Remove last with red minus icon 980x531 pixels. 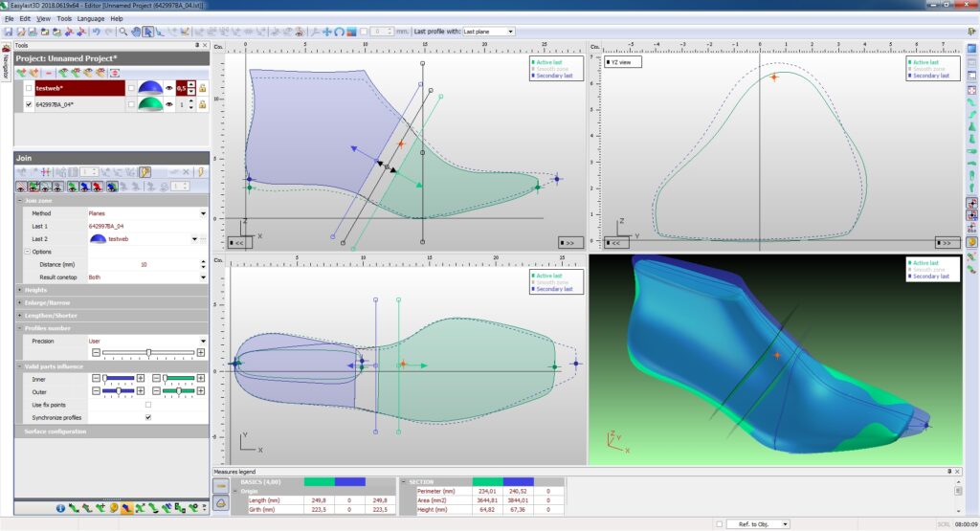48,72
